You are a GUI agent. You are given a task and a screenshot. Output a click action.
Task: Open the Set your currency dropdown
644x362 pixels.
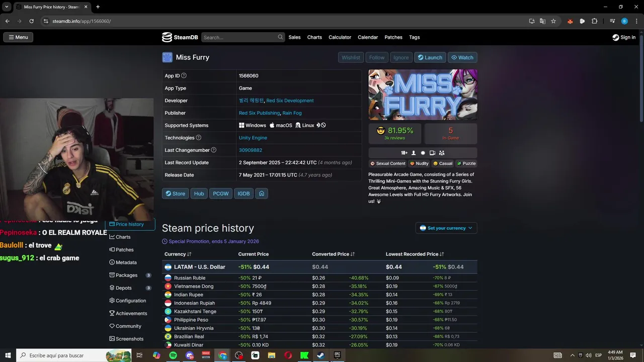[x=446, y=228]
